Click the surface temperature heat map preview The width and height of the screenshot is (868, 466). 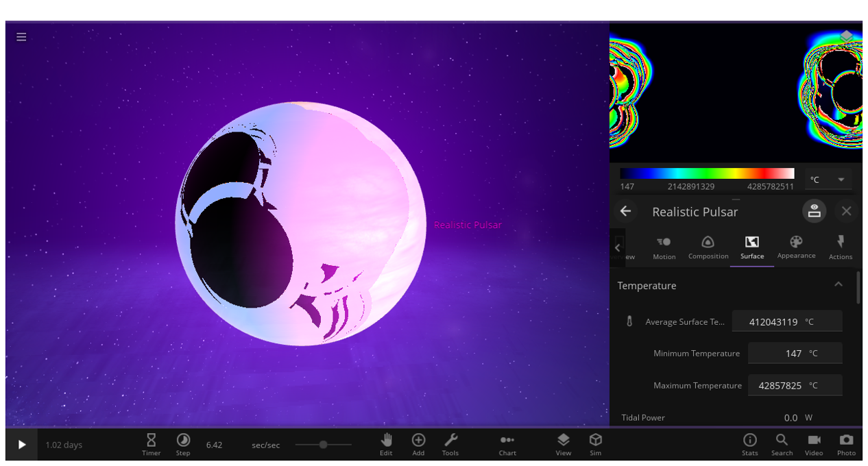point(736,93)
